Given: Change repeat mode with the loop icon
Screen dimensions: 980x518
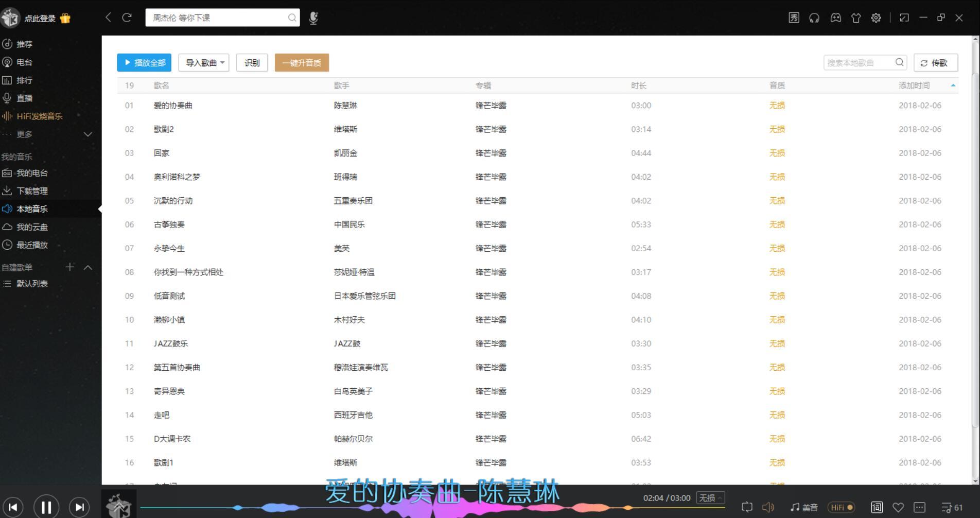Looking at the screenshot, I should tap(747, 507).
